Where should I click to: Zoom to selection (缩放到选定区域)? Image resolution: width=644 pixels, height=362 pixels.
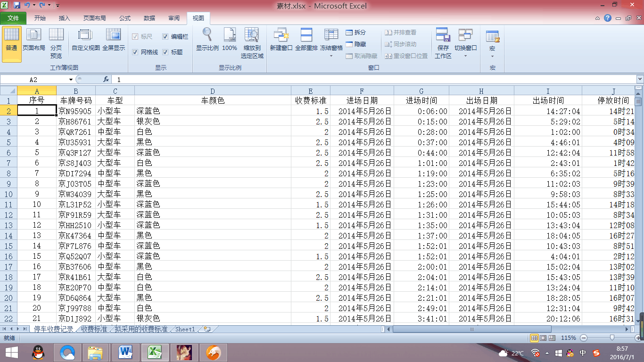point(252,44)
